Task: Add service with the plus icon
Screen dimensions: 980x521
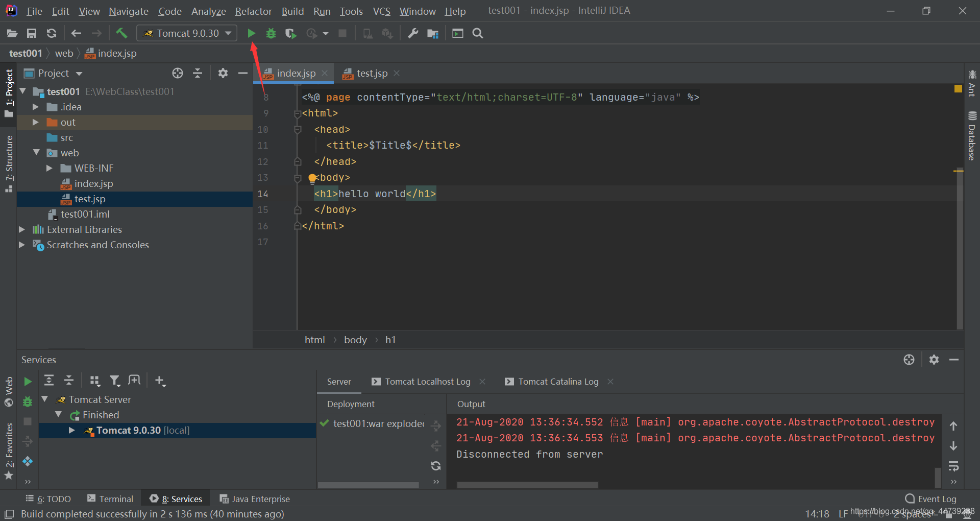Action: (160, 381)
